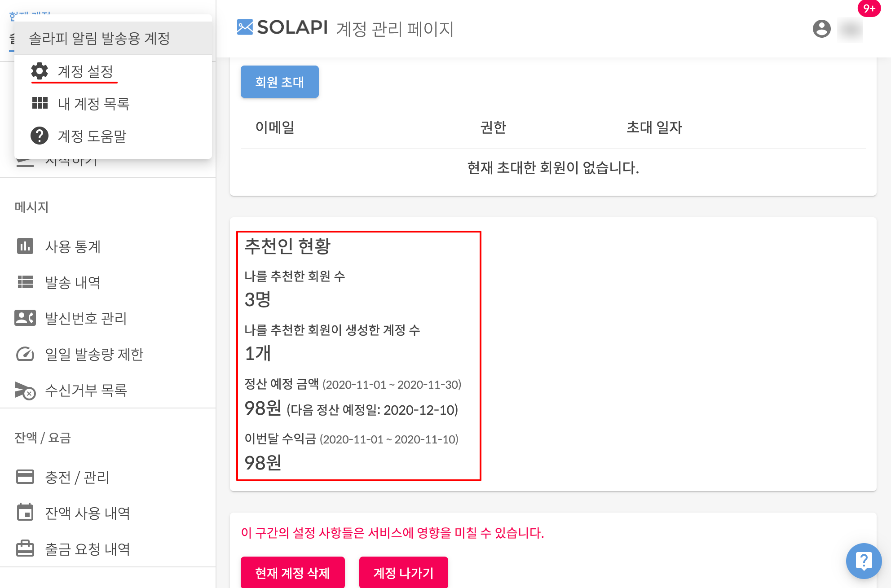Click the 현재 계정 삭제 button

(x=293, y=572)
